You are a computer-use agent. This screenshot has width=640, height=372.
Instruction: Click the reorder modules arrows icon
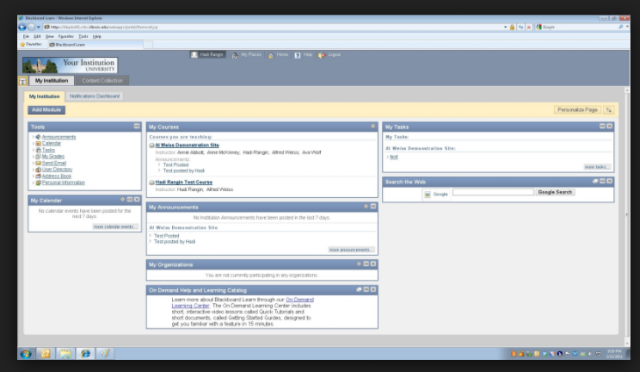[x=609, y=110]
